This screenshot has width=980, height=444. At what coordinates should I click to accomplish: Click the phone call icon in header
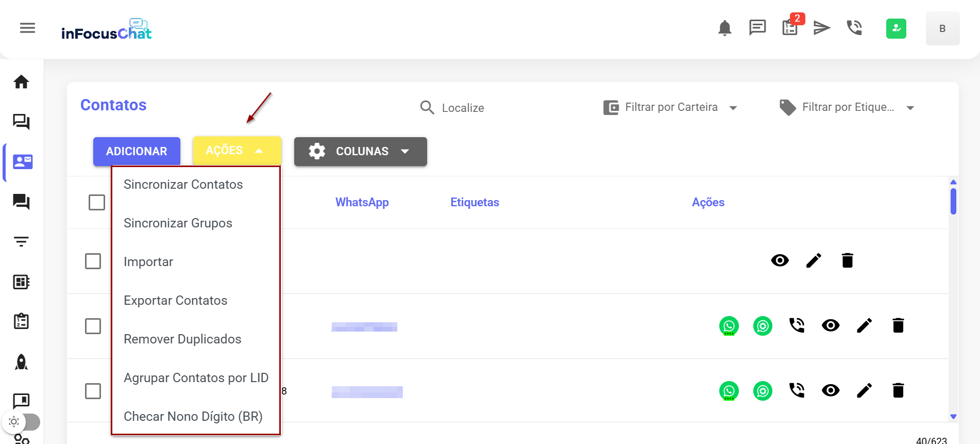[x=854, y=28]
